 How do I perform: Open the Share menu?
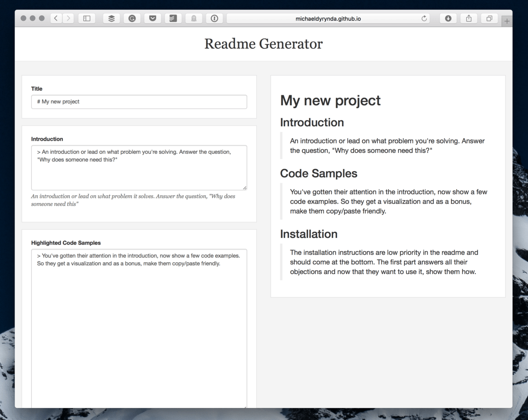[x=469, y=18]
